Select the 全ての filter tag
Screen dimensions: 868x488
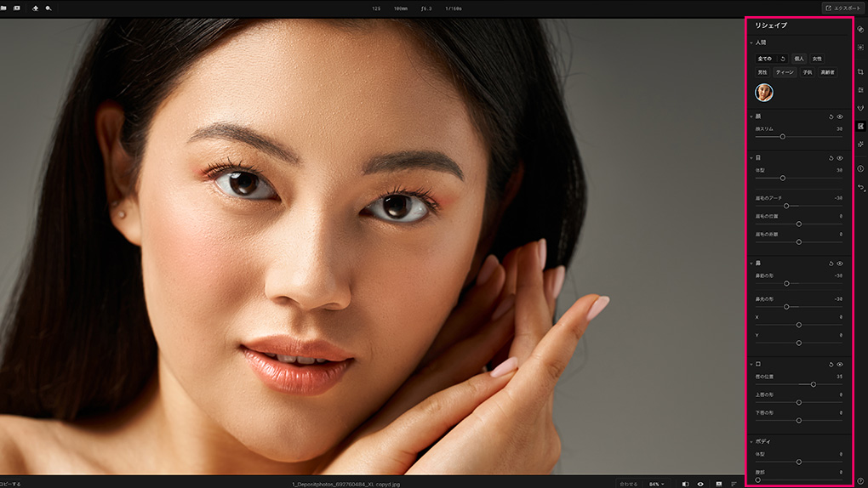764,59
